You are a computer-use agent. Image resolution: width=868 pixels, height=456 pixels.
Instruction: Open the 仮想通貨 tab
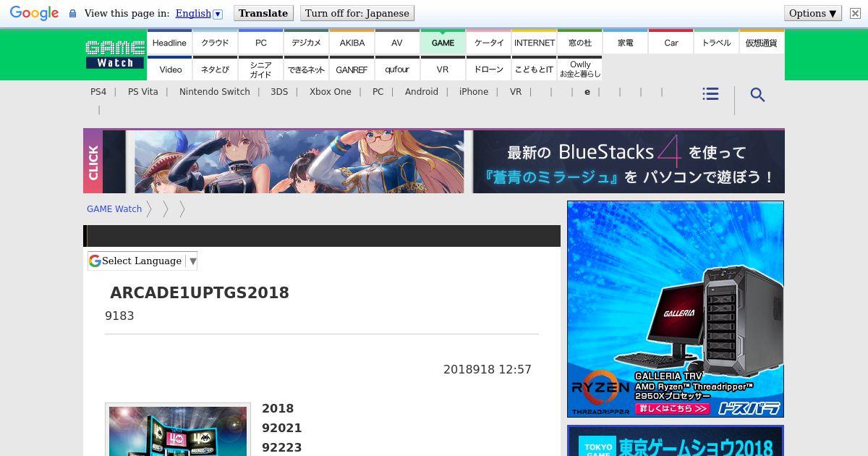point(762,43)
